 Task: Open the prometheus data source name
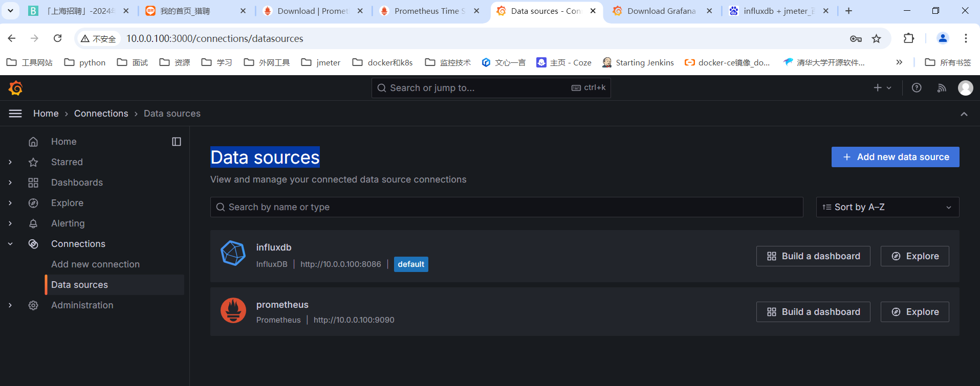tap(282, 305)
